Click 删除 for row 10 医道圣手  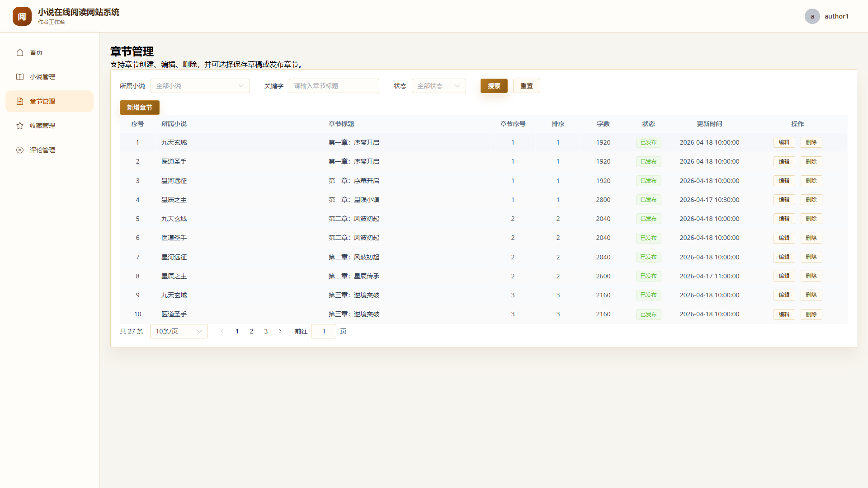click(x=811, y=314)
